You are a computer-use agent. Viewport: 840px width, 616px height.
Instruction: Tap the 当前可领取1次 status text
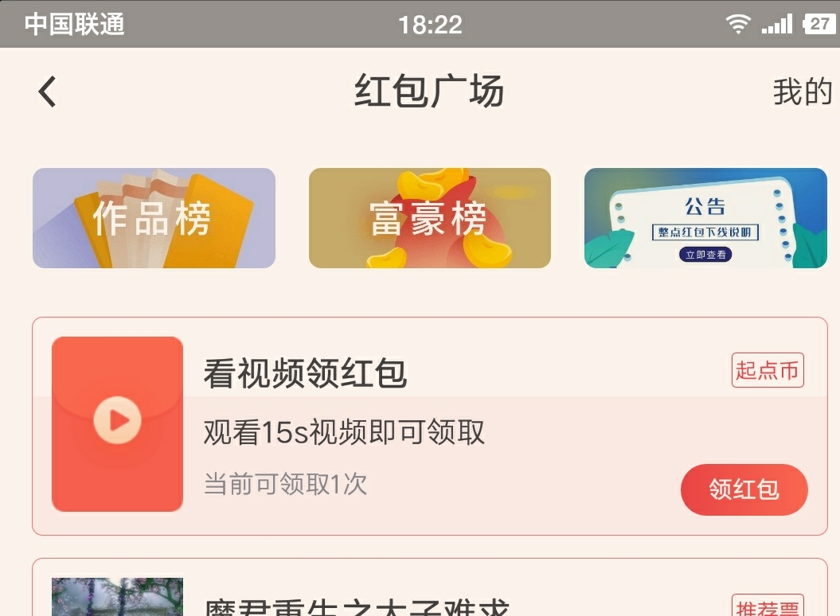coord(286,484)
